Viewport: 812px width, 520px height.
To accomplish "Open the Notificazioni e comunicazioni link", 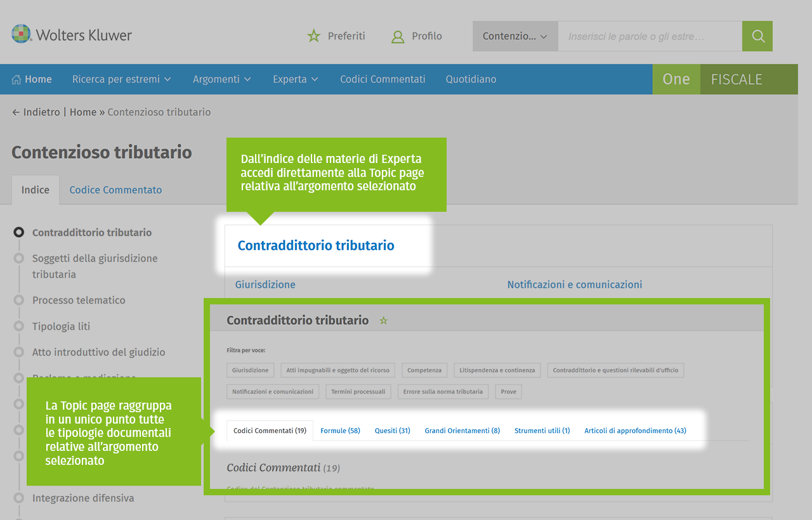I will (574, 285).
